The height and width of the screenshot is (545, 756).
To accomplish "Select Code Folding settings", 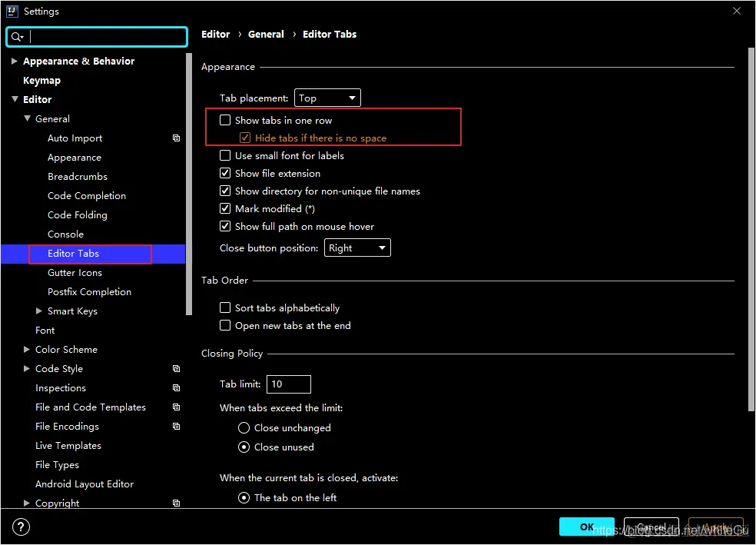I will pos(77,215).
